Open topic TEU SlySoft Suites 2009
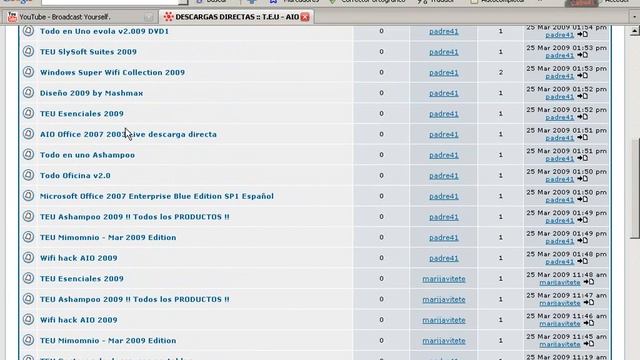Screen dimensions: 640x360 point(88,52)
